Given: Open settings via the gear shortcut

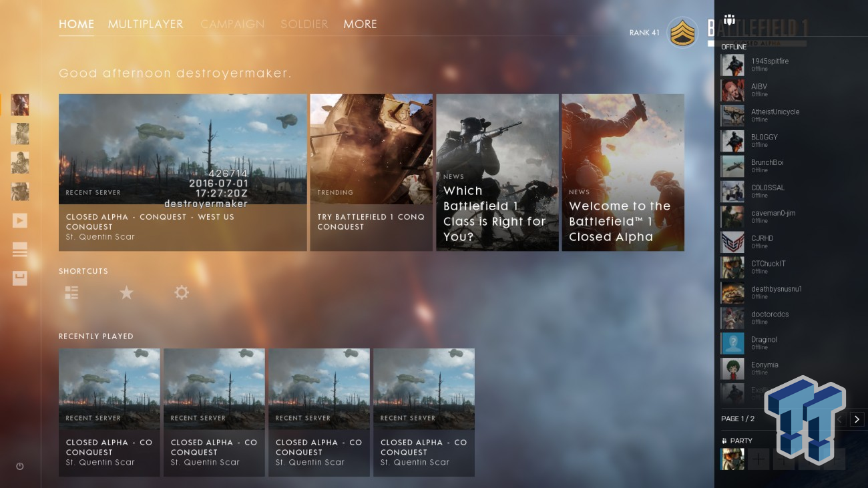Looking at the screenshot, I should 182,292.
